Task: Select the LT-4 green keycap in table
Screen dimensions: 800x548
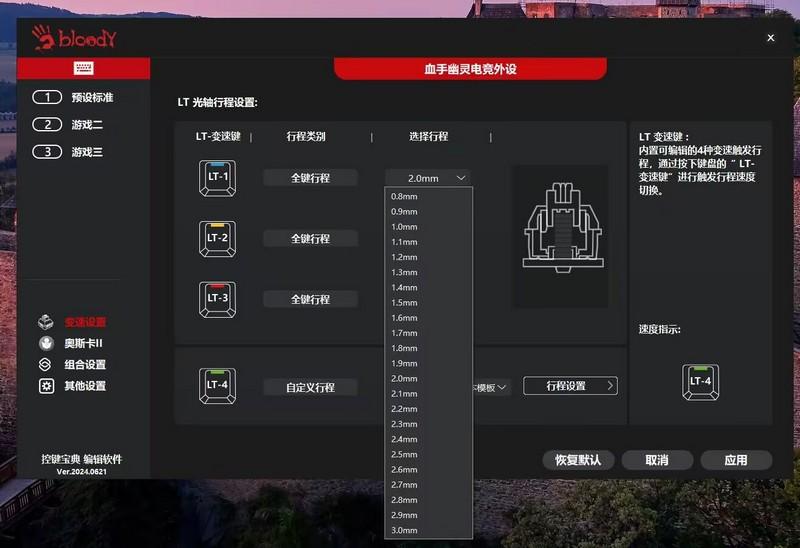Action: (217, 386)
